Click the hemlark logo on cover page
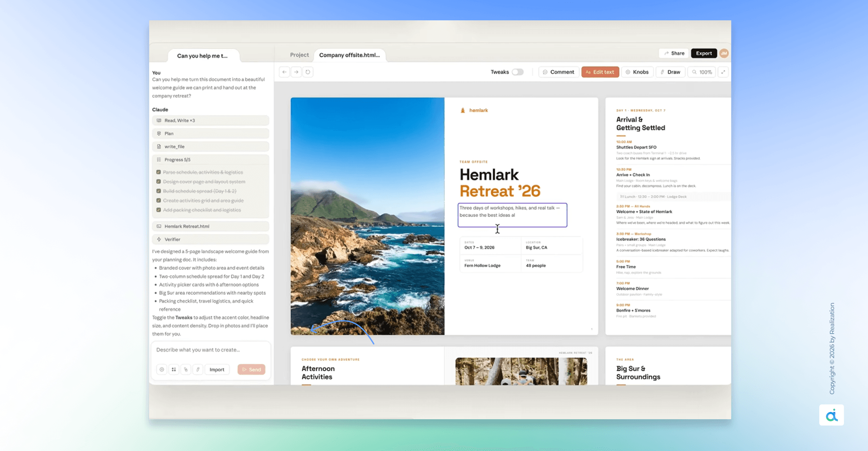Screen dimensions: 868x451 pyautogui.click(x=474, y=111)
